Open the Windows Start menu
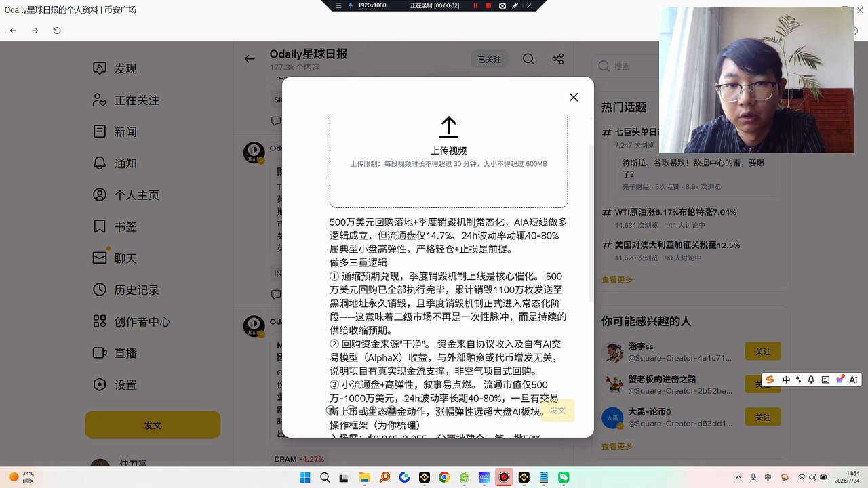This screenshot has height=488, width=868. 304,477
